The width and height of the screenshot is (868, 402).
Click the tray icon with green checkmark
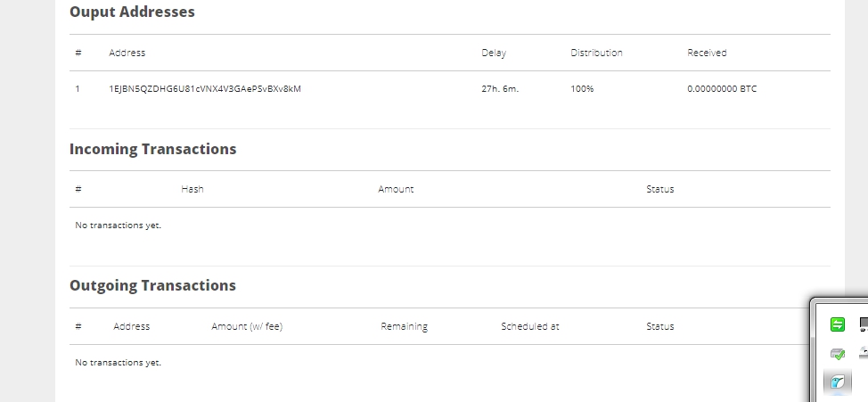[x=837, y=354]
